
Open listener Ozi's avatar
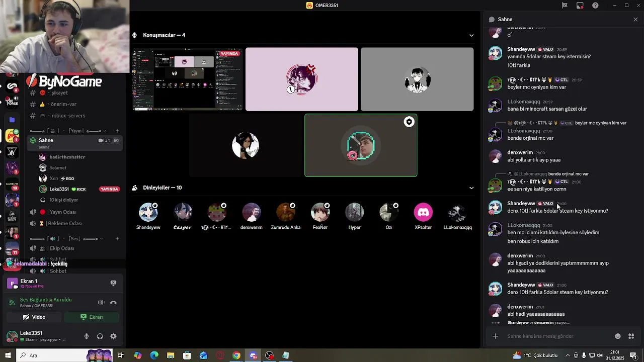(389, 212)
